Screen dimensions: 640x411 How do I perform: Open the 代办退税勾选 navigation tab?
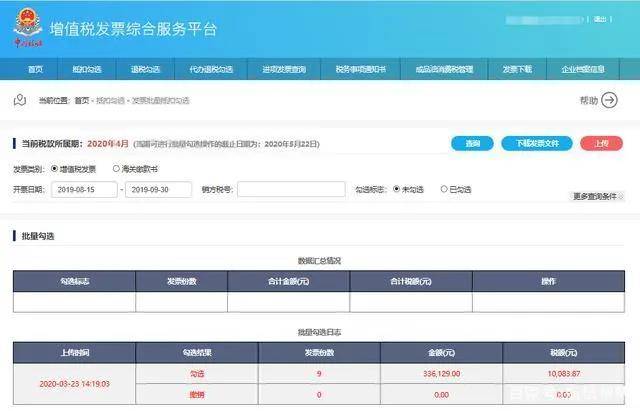(x=211, y=69)
